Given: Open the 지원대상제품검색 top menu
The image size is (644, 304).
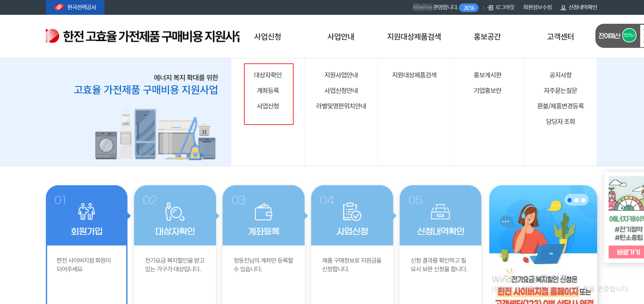Looking at the screenshot, I should (414, 36).
